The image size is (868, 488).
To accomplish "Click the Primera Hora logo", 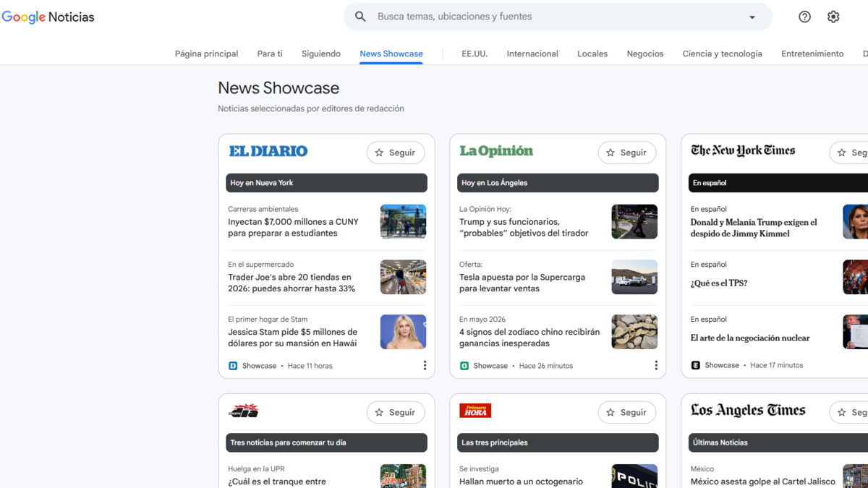I will point(475,411).
